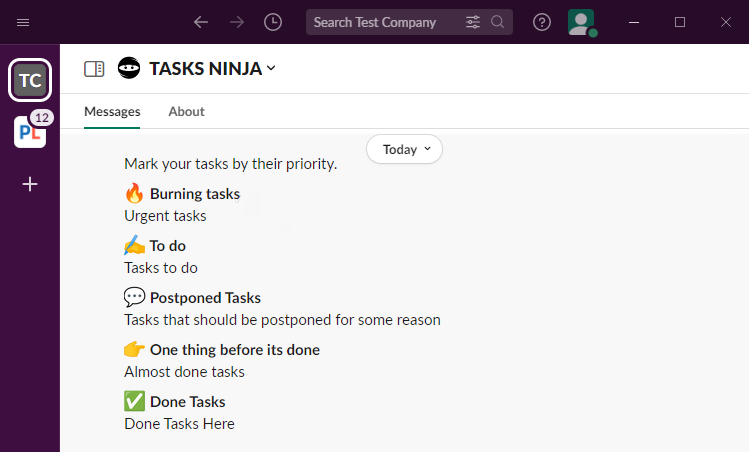Open the hamburger menu
This screenshot has height=452, width=749.
coord(23,22)
